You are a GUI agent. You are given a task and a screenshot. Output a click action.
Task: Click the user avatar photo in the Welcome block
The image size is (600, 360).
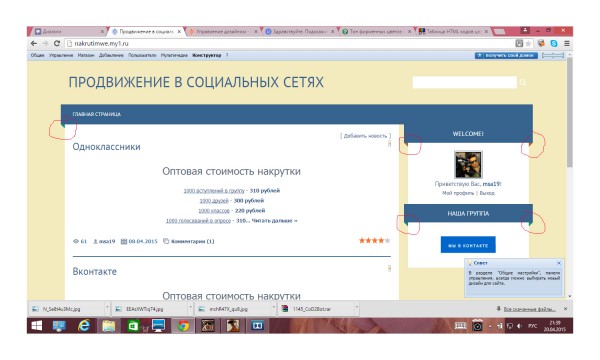click(x=468, y=165)
